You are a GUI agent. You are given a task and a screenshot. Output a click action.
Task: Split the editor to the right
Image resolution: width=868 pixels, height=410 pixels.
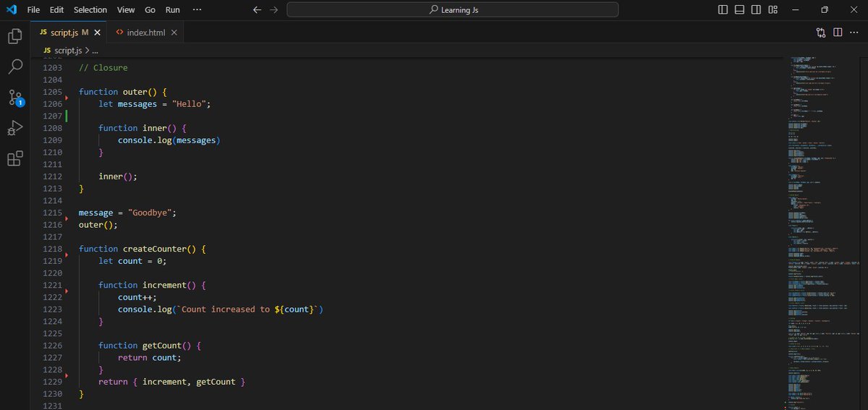[838, 33]
